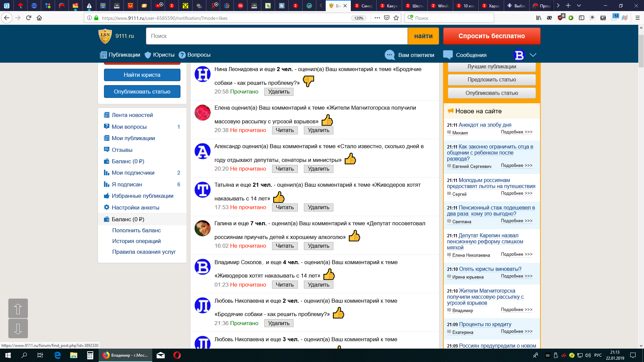Click into the site 'Поиск' field
The height and width of the screenshot is (362, 644).
pos(276,36)
